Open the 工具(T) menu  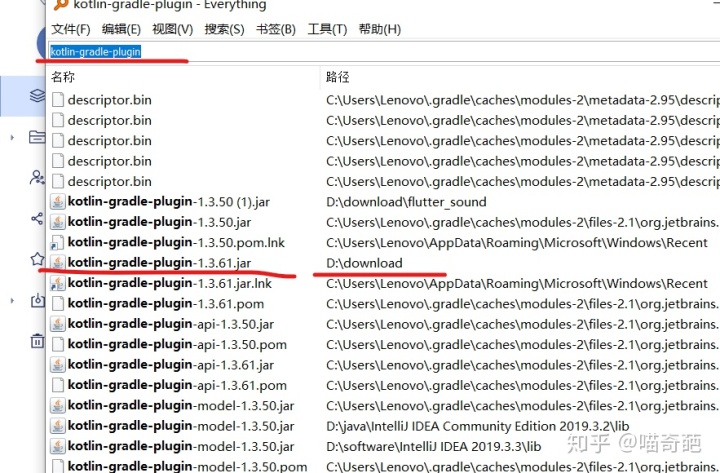coord(327,29)
